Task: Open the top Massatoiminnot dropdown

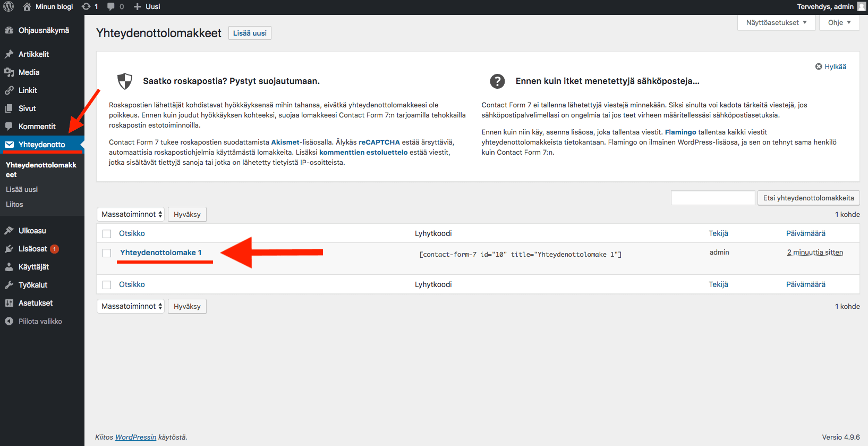Action: coord(131,214)
